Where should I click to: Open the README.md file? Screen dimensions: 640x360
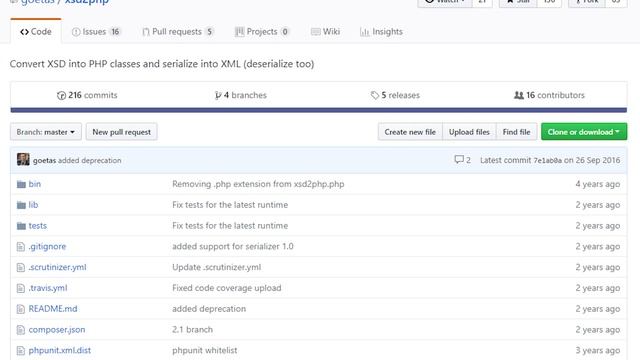[x=53, y=309]
